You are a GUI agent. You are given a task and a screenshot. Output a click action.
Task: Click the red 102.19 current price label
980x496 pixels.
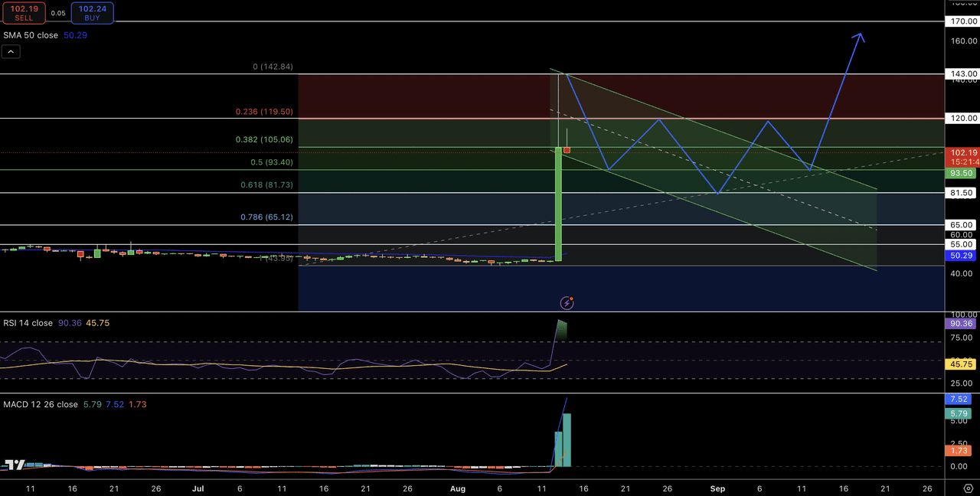962,152
